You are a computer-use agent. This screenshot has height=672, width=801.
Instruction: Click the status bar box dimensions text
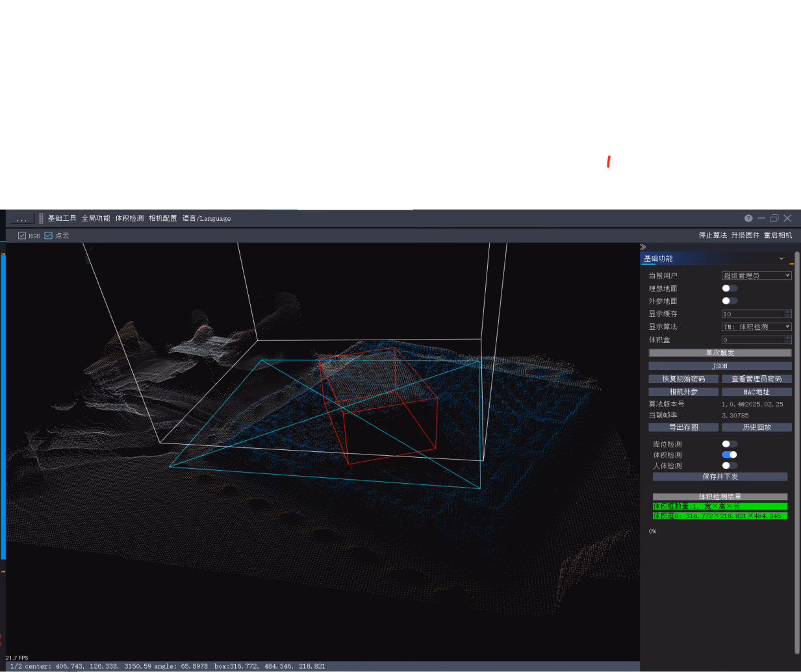270,666
